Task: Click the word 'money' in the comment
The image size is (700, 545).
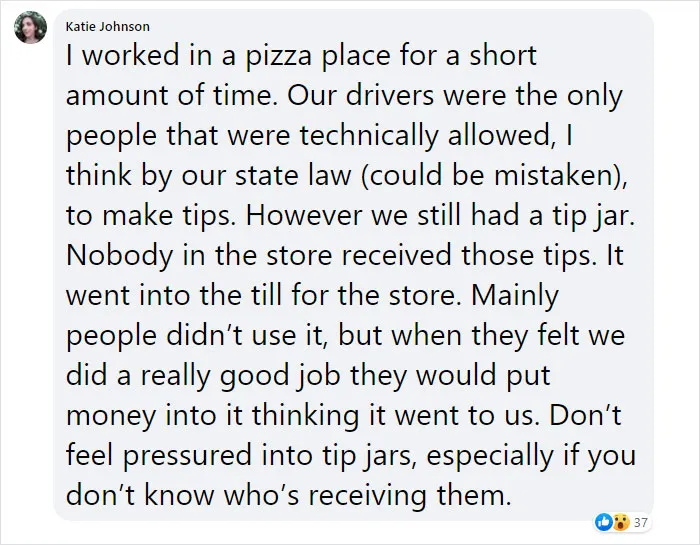Action: click(x=111, y=416)
